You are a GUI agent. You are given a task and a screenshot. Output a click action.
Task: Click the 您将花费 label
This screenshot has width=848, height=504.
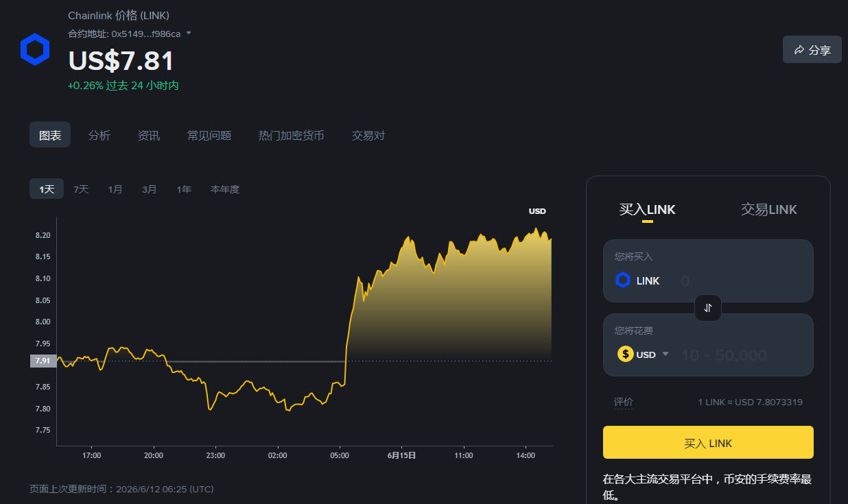click(x=634, y=331)
